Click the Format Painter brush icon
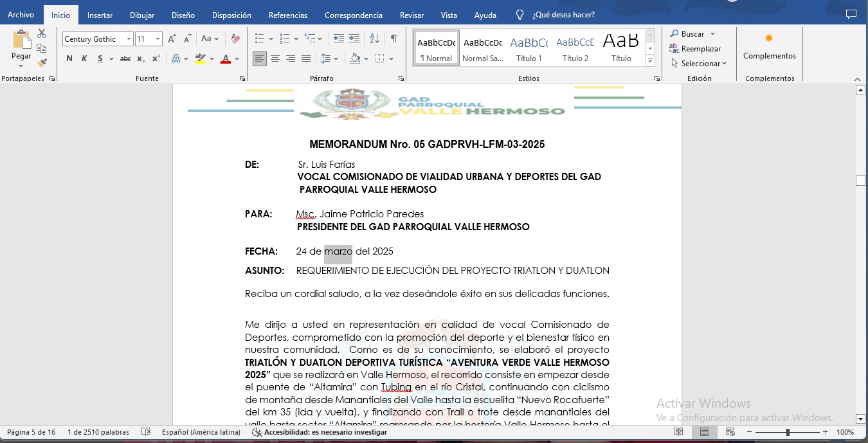This screenshot has width=868, height=443. pos(42,63)
